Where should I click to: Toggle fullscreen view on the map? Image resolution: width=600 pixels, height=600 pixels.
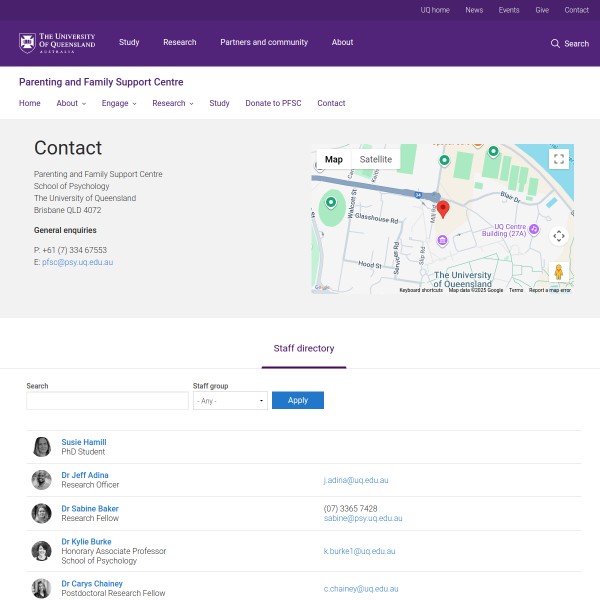[559, 159]
